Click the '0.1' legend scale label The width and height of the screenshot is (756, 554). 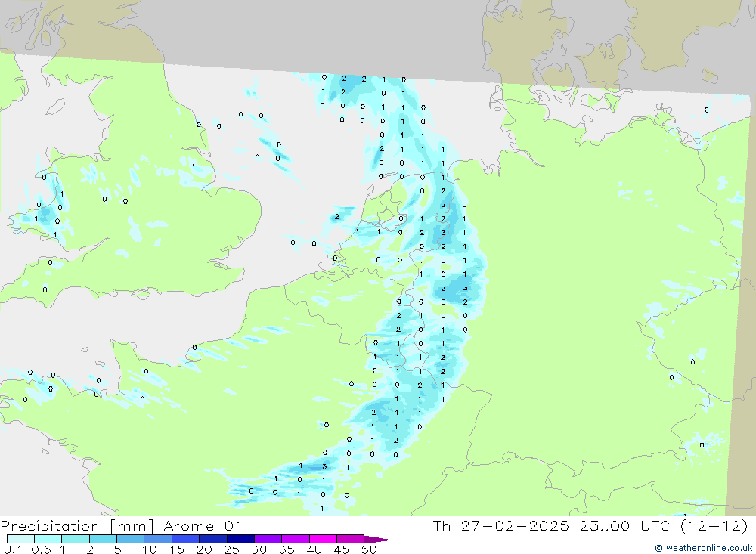point(13,549)
